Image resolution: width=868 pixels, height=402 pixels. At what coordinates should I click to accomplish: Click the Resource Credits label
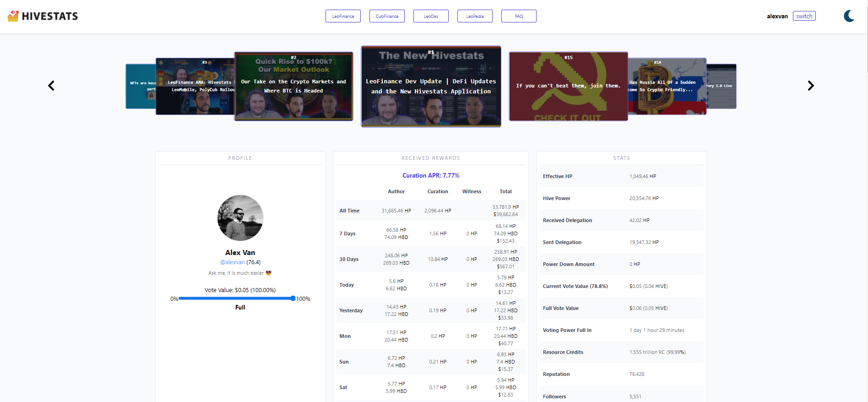click(x=563, y=352)
